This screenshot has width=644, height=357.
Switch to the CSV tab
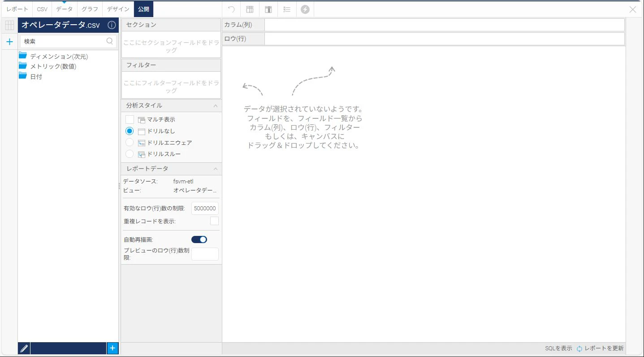(x=42, y=9)
